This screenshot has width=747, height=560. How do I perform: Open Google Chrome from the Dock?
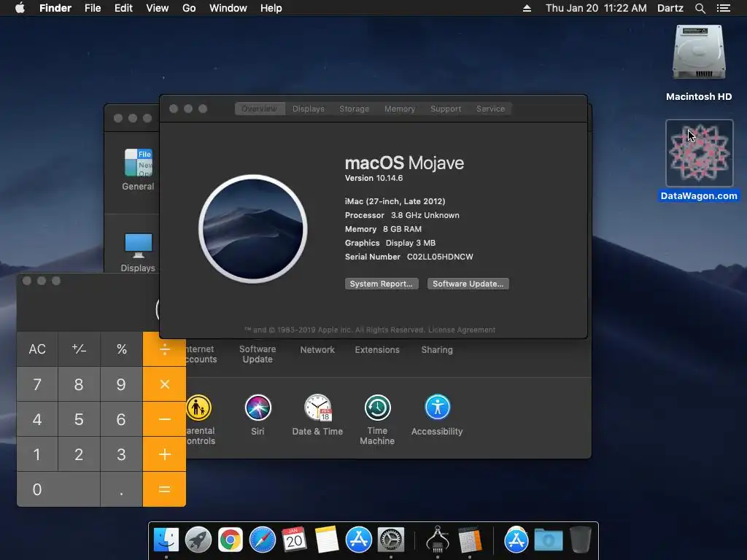click(x=230, y=540)
